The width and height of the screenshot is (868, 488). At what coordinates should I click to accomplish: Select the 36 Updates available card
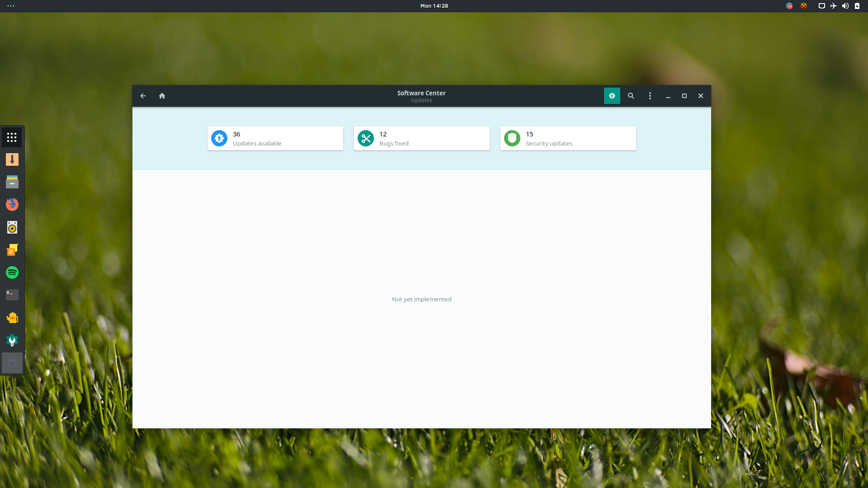pyautogui.click(x=275, y=138)
